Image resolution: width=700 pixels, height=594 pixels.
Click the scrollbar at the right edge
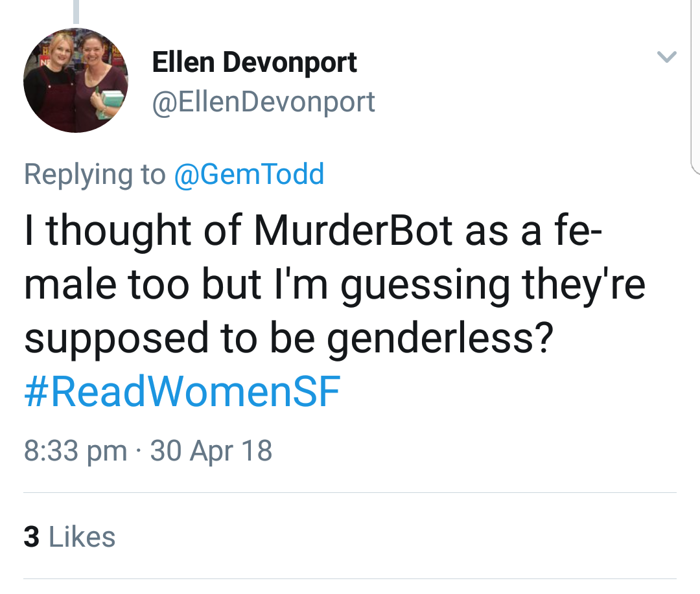pos(695,84)
